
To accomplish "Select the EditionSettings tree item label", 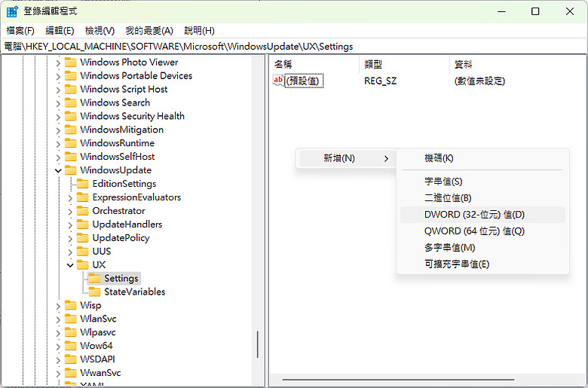I will pyautogui.click(x=124, y=184).
